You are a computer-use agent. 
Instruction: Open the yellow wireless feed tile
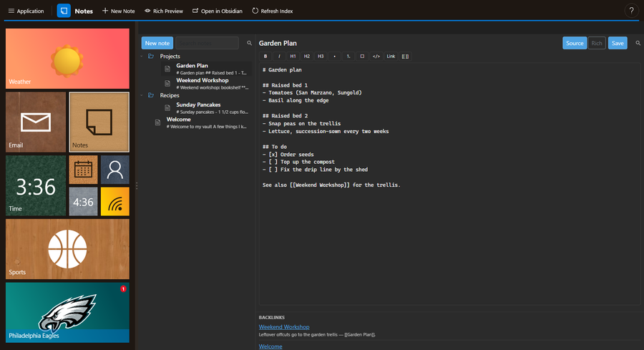[x=115, y=201]
